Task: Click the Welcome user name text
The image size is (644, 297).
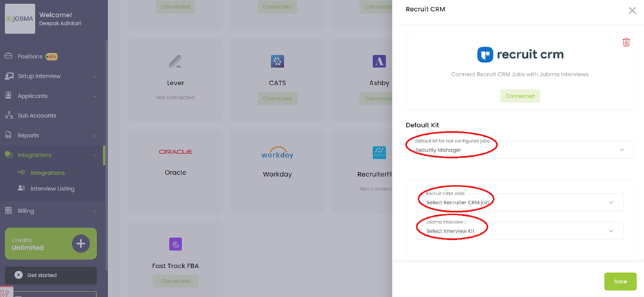Action: point(60,23)
